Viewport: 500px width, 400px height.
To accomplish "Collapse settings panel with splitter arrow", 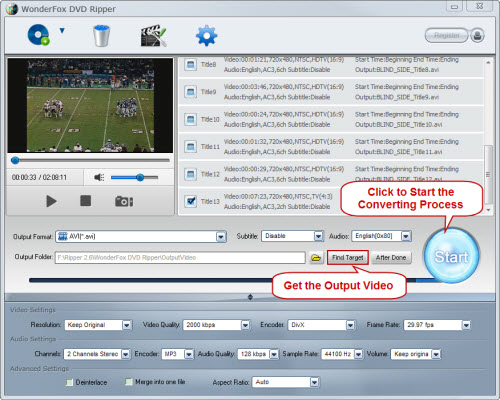I will 250,297.
